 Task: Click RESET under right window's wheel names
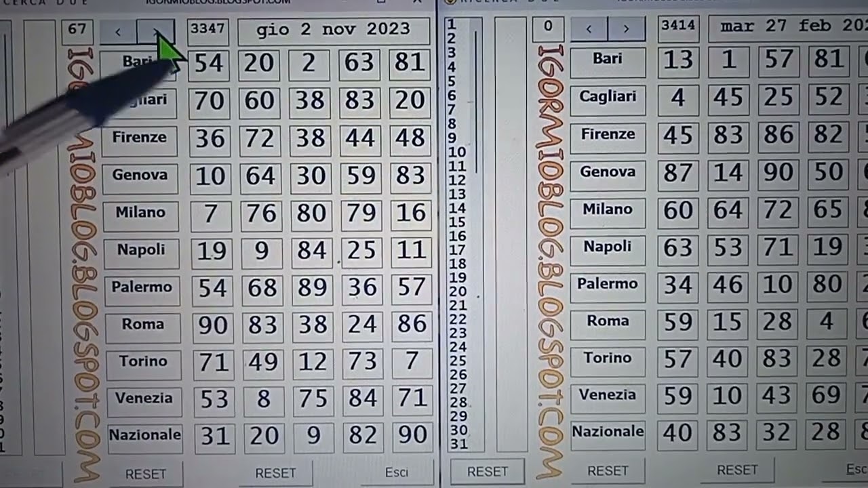[607, 470]
